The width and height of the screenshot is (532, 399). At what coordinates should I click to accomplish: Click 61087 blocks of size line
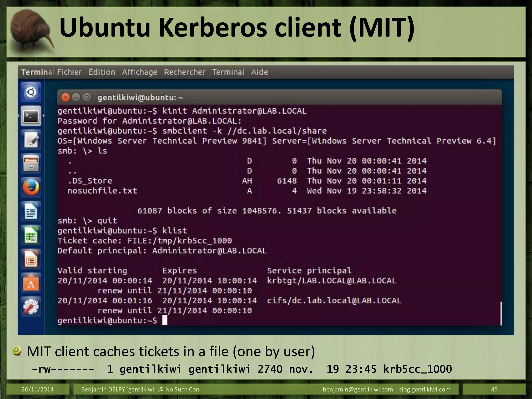(267, 211)
